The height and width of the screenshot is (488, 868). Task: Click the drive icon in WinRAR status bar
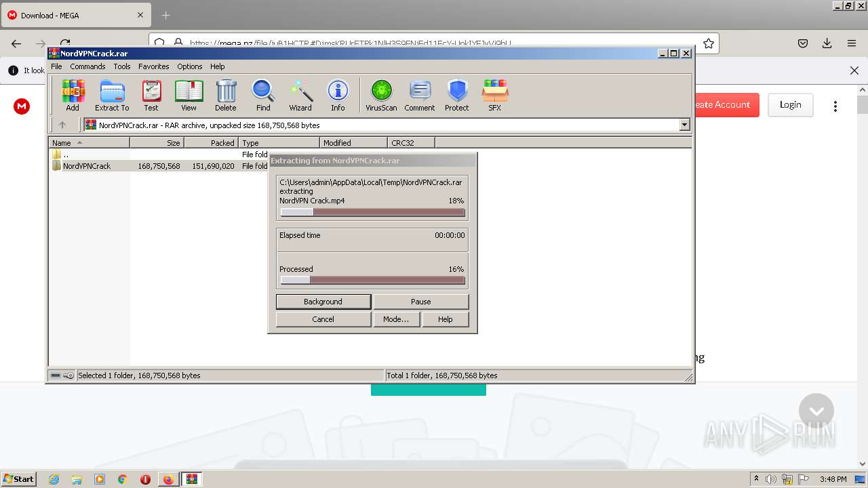click(56, 375)
